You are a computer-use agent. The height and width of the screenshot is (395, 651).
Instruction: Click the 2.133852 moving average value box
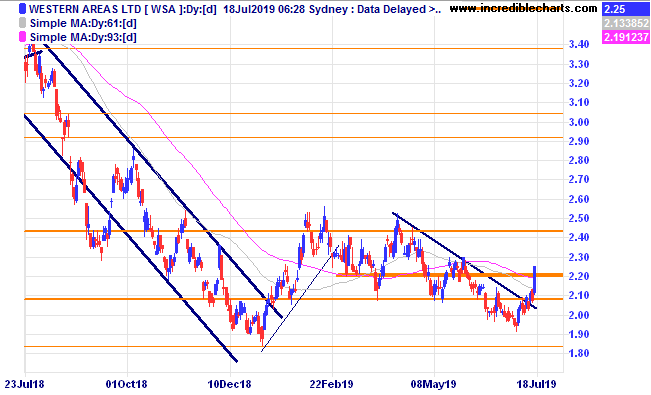coord(626,23)
